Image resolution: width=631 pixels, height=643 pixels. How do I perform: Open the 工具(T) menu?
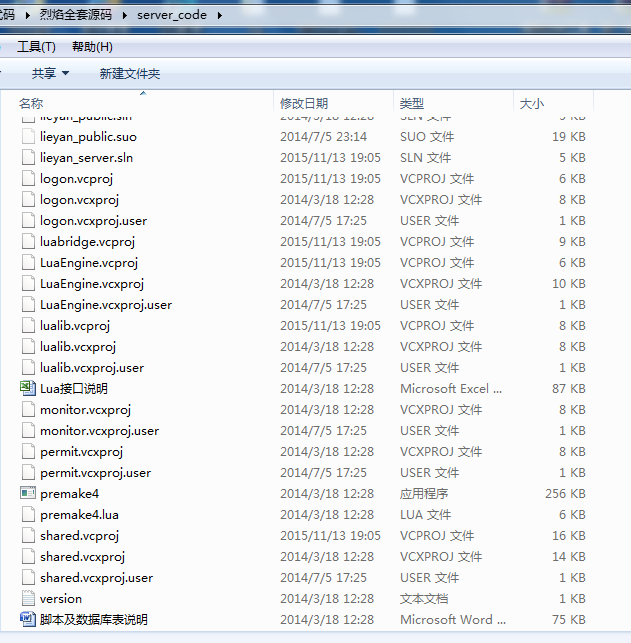pyautogui.click(x=36, y=47)
